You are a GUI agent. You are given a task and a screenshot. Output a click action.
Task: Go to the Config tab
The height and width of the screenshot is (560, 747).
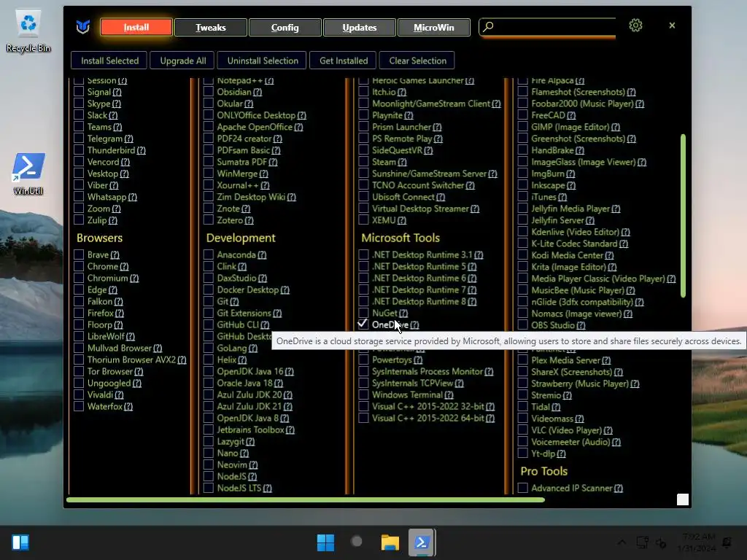[285, 27]
